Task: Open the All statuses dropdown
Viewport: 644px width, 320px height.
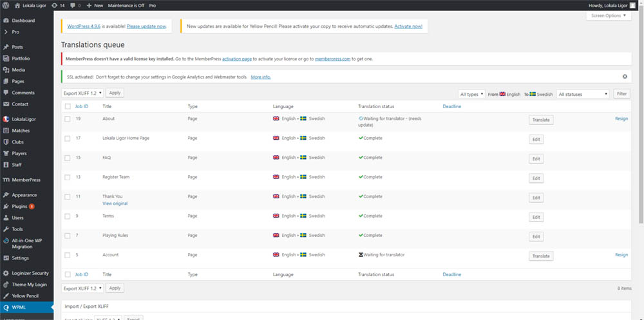Action: click(x=583, y=94)
